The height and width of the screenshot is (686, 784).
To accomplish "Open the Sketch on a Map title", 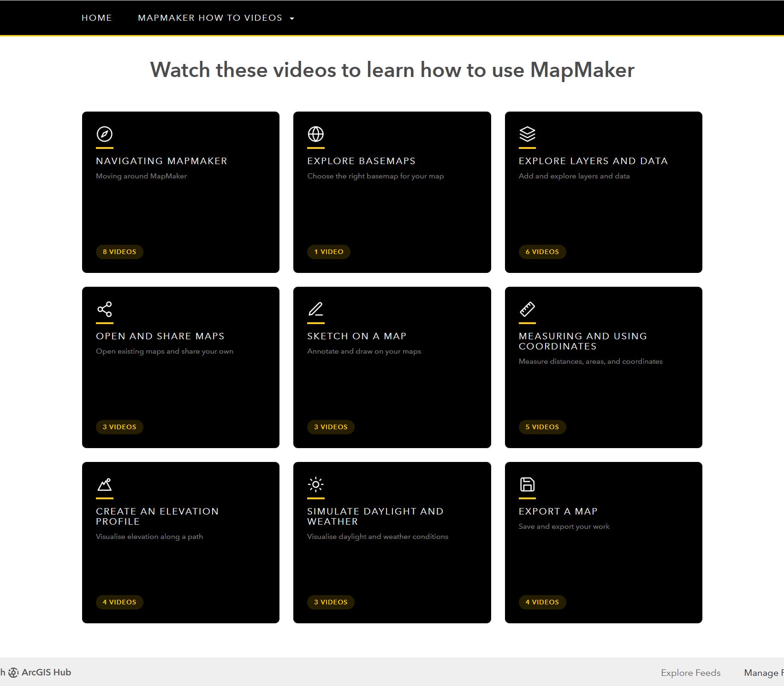I will point(356,336).
